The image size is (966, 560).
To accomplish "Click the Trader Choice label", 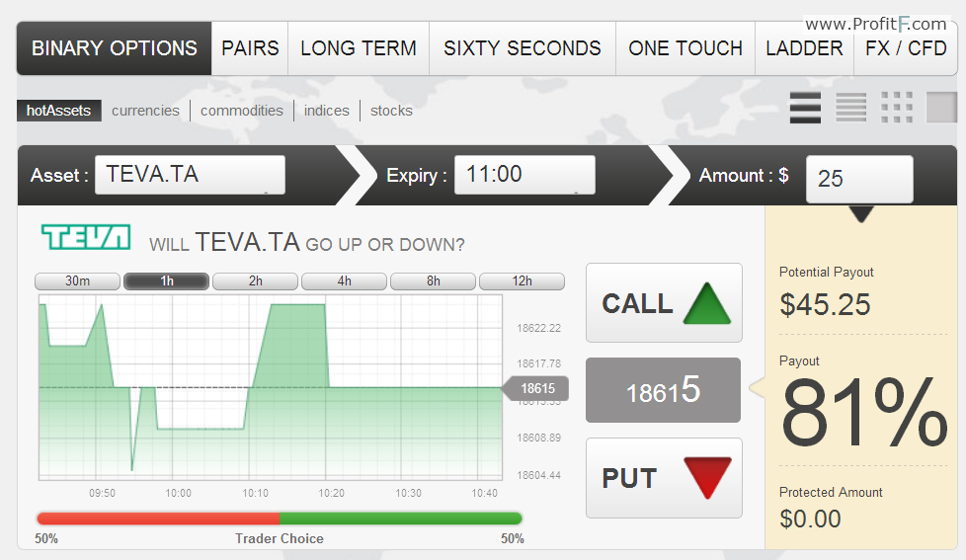I will click(280, 538).
